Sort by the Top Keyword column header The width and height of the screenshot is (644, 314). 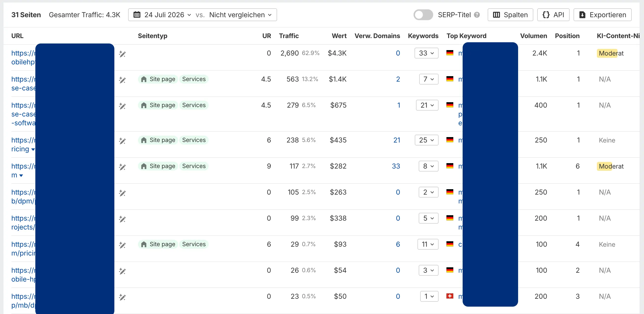tap(467, 36)
